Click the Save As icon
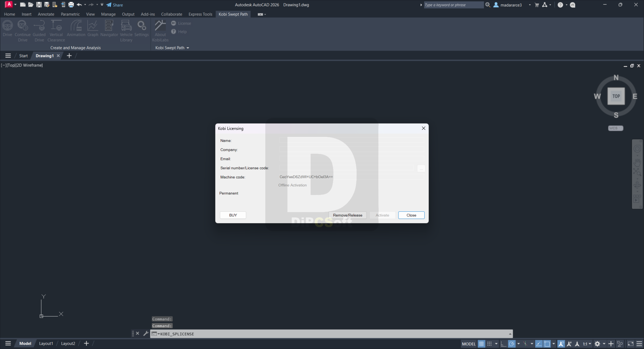 pyautogui.click(x=47, y=5)
